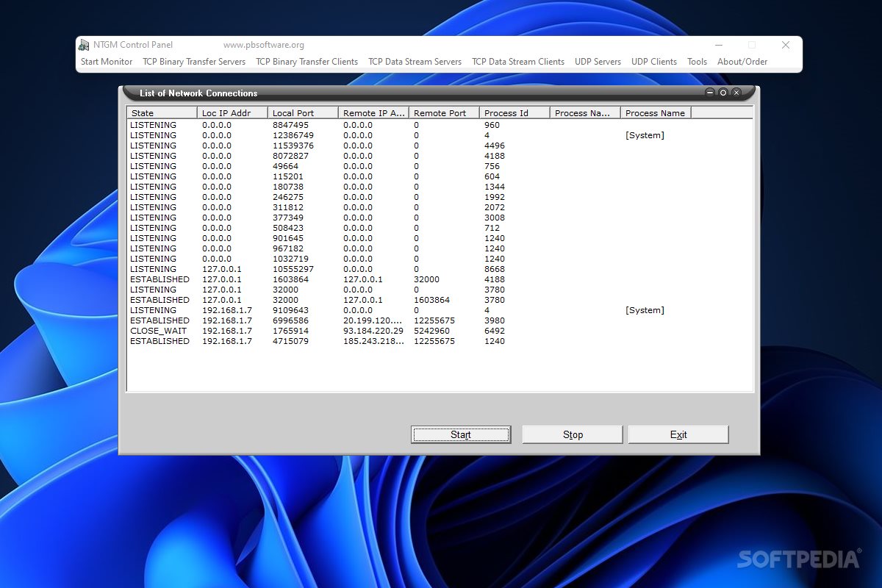
Task: Click process ID 960
Action: click(x=492, y=125)
